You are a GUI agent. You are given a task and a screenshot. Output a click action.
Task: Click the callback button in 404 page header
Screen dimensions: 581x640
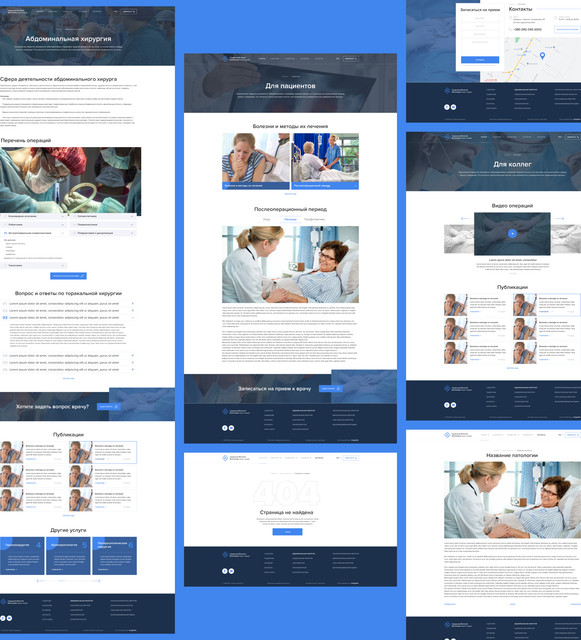(x=350, y=458)
